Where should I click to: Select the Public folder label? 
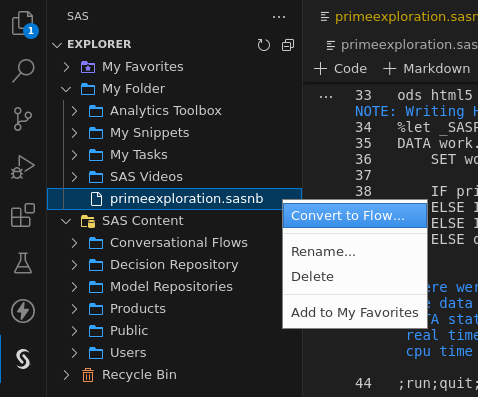click(x=129, y=331)
